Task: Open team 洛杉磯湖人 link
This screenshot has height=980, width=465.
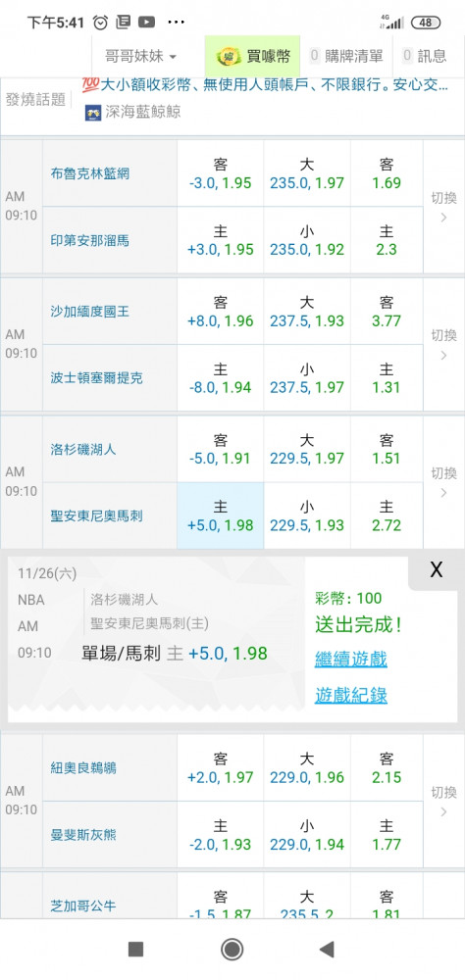Action: click(82, 449)
